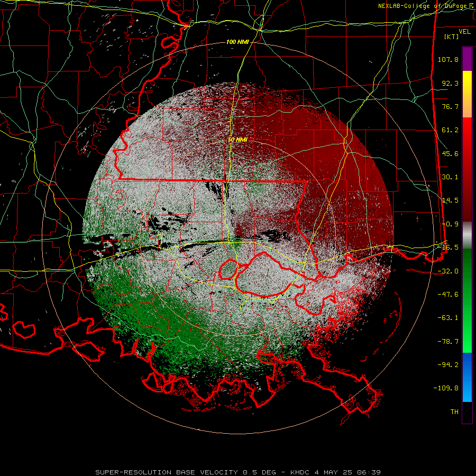
Task: Click the VEL legend title
Action: (x=464, y=32)
